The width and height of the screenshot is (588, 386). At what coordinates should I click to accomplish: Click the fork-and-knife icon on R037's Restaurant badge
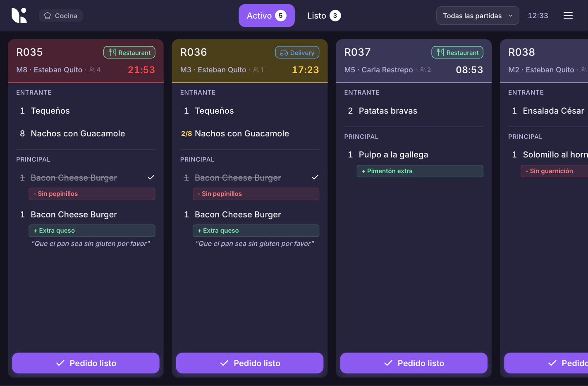(440, 52)
